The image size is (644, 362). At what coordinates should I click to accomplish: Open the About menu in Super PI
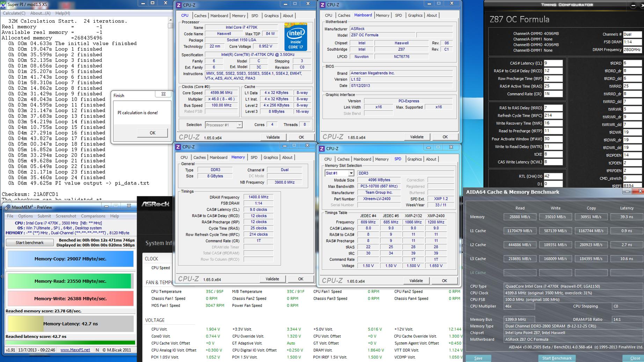(x=41, y=13)
